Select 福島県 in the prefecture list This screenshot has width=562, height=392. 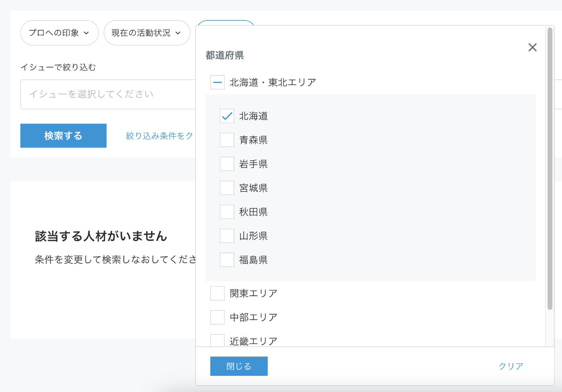point(227,260)
